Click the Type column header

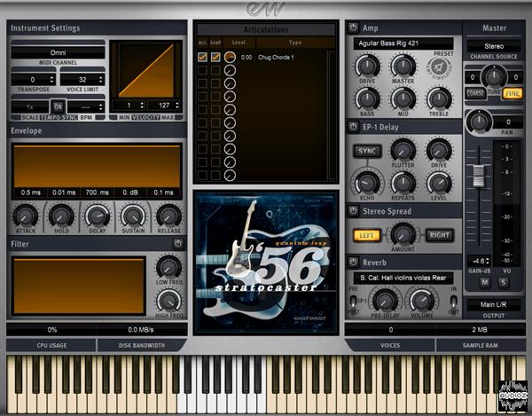coord(295,43)
